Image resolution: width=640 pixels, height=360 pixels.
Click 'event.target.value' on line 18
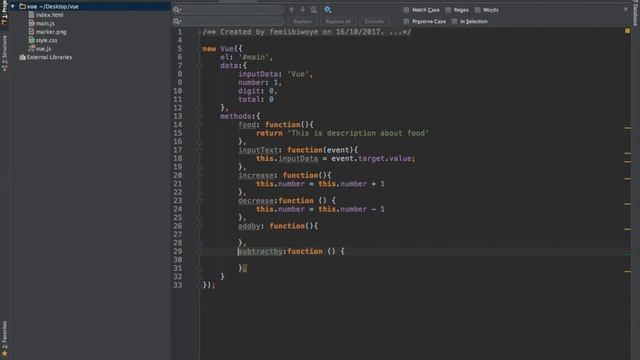click(x=371, y=158)
